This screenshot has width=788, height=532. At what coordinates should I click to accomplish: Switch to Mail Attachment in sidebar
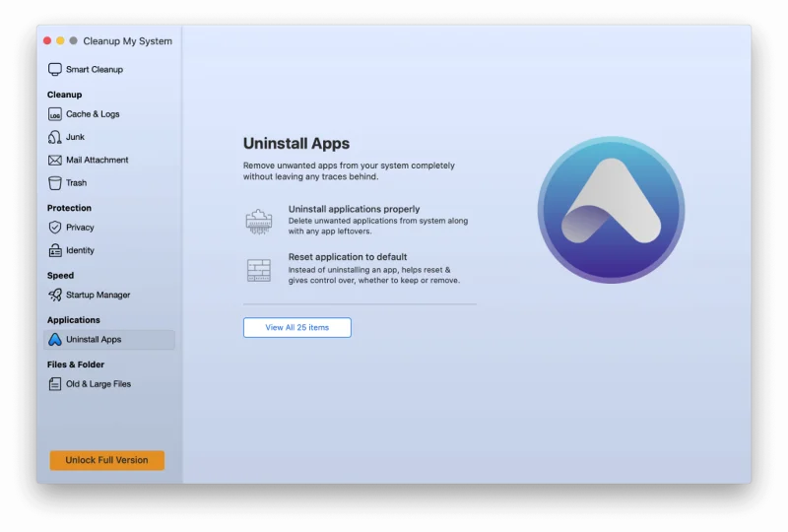point(98,160)
